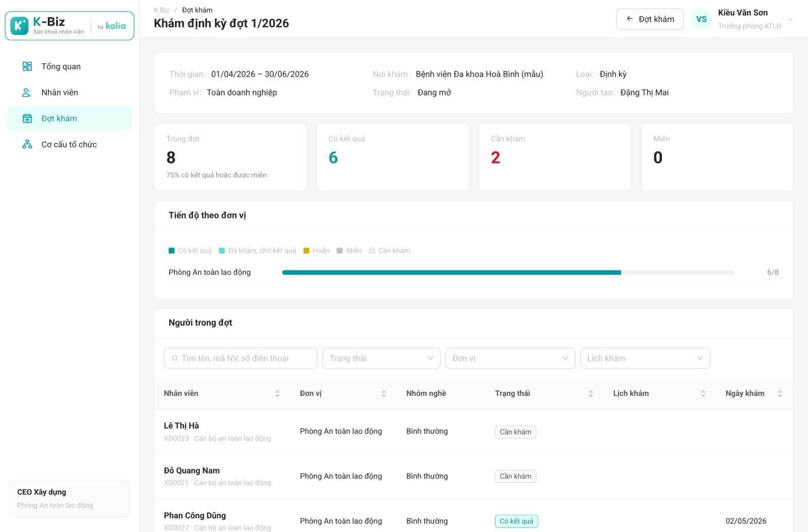Toggle the Hoãn legend item
This screenshot has width=808, height=532.
coord(316,250)
